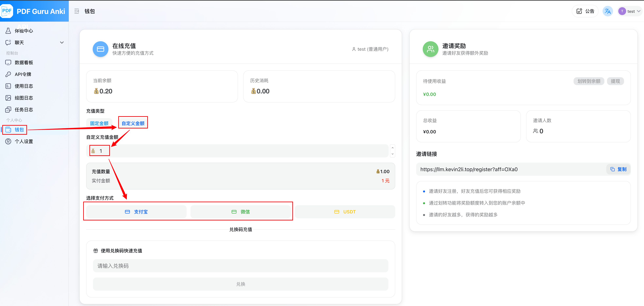Collapse the sidebar with the menu icon
This screenshot has height=306, width=644.
76,11
